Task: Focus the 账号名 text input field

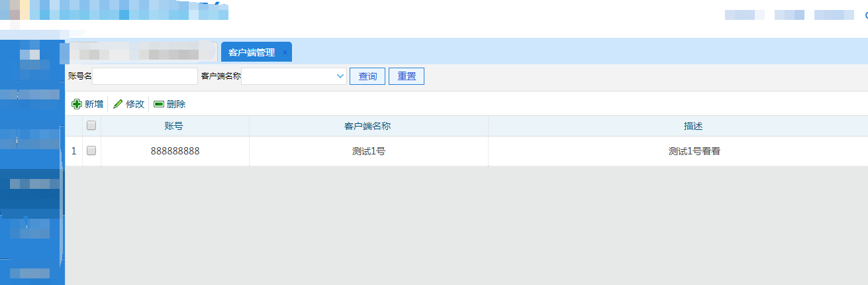Action: tap(145, 76)
